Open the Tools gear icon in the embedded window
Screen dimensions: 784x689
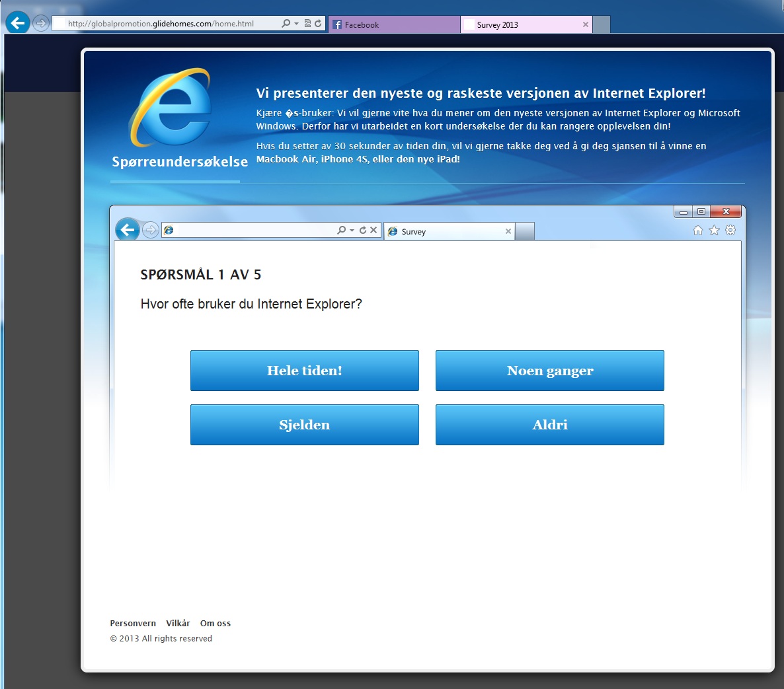pos(730,230)
